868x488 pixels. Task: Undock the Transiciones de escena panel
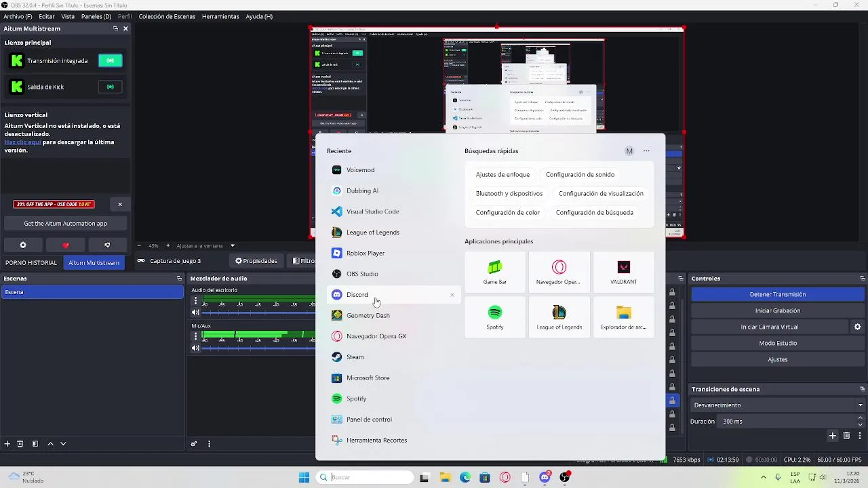click(x=862, y=389)
